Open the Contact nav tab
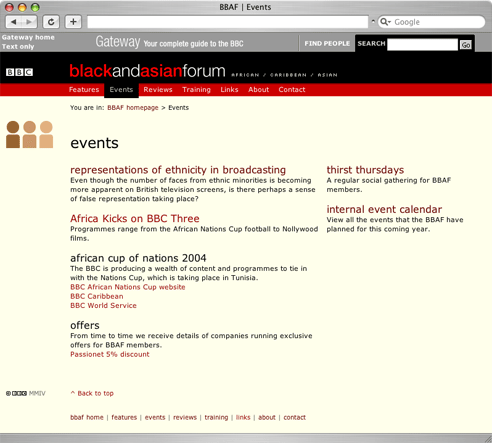The height and width of the screenshot is (443, 492). [x=292, y=89]
